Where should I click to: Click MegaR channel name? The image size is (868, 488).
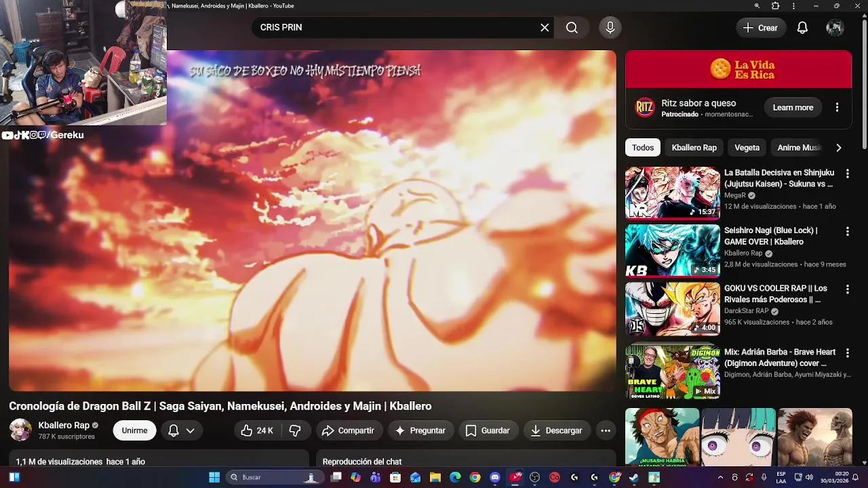pyautogui.click(x=734, y=195)
